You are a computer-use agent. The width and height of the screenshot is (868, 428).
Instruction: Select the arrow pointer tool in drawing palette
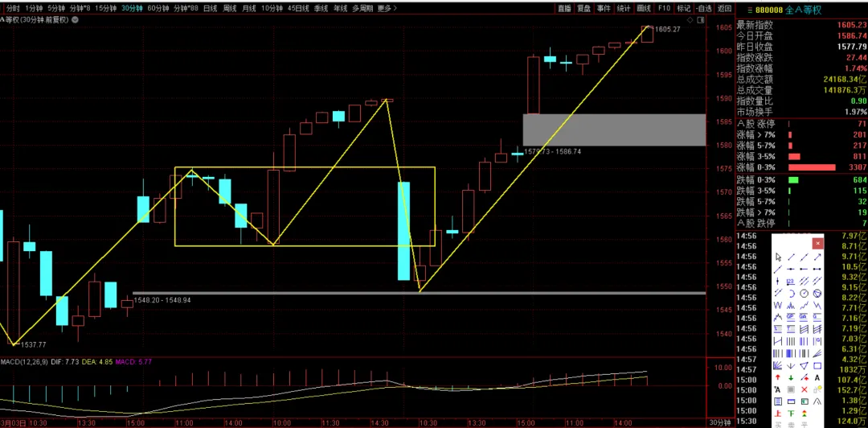[x=778, y=257]
